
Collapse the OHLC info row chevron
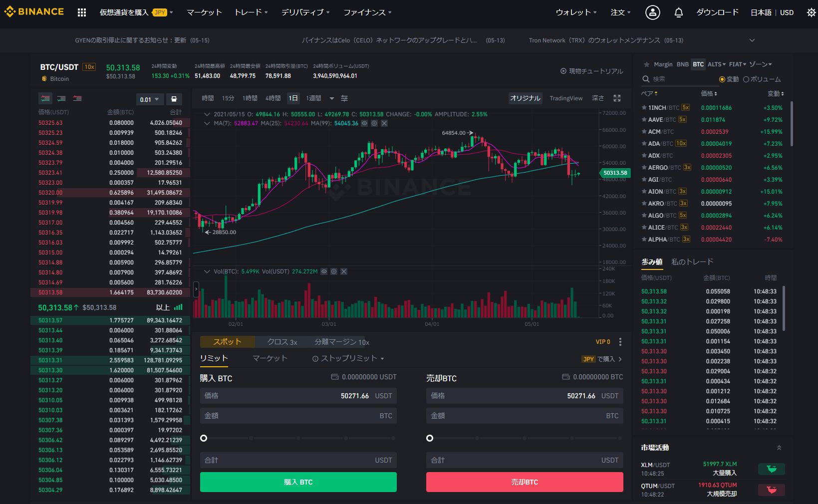pyautogui.click(x=207, y=114)
